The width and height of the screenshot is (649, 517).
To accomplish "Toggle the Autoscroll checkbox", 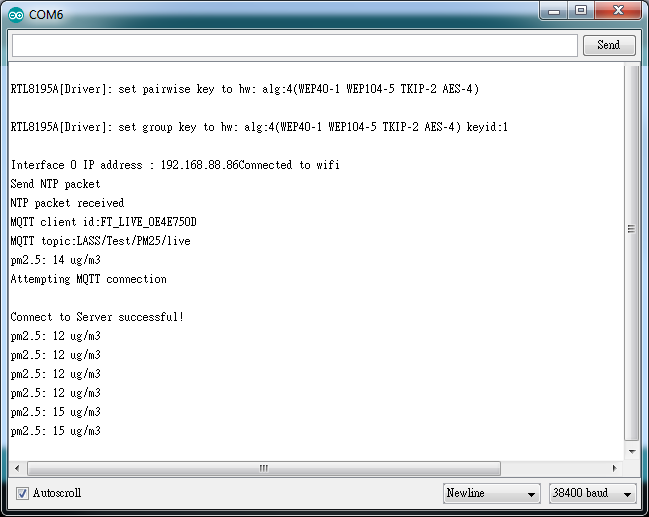I will tap(22, 493).
